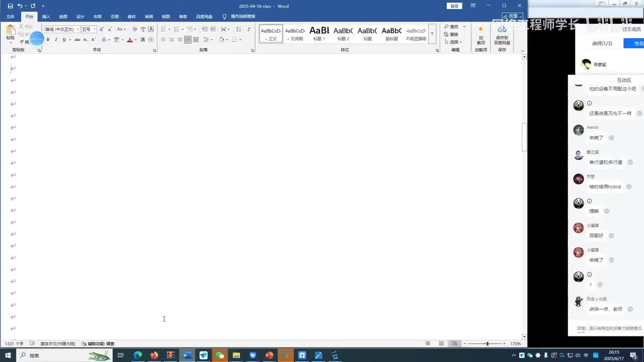The image size is (644, 362).
Task: Decrease the font size
Action: (109, 29)
